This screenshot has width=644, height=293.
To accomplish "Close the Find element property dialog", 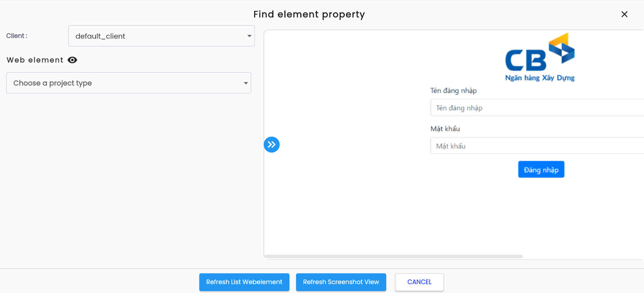I will [624, 14].
